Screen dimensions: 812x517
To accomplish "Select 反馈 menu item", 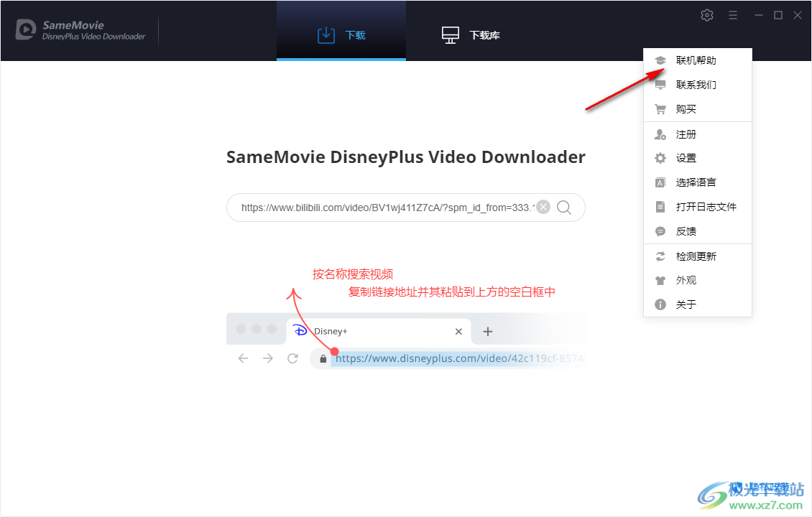I will (698, 231).
